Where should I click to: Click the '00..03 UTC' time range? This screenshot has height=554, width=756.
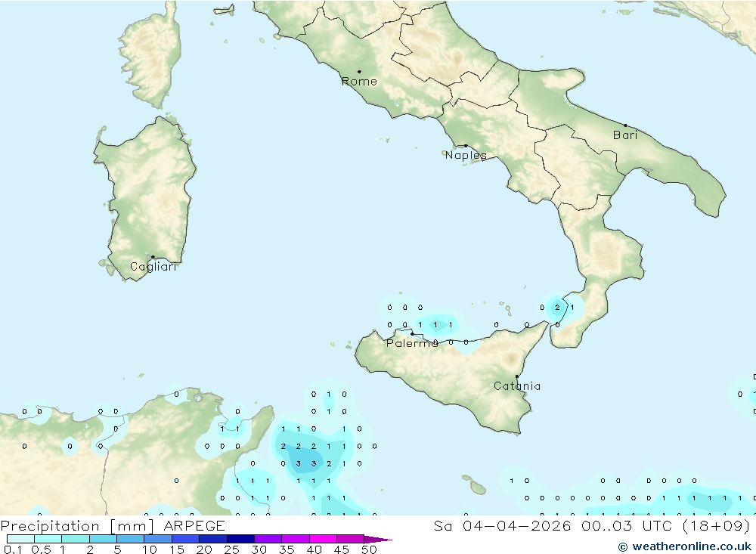coord(626,526)
